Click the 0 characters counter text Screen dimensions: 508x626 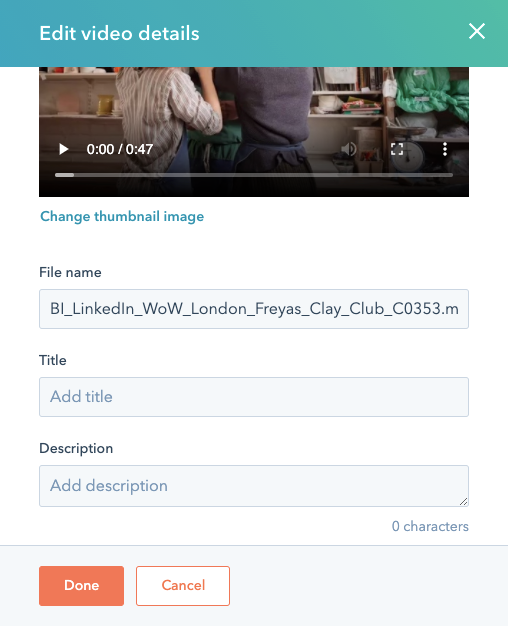click(x=430, y=526)
